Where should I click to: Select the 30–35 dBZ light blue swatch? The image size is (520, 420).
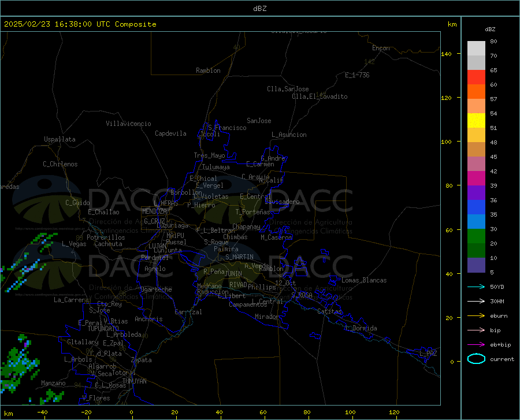tap(476, 222)
